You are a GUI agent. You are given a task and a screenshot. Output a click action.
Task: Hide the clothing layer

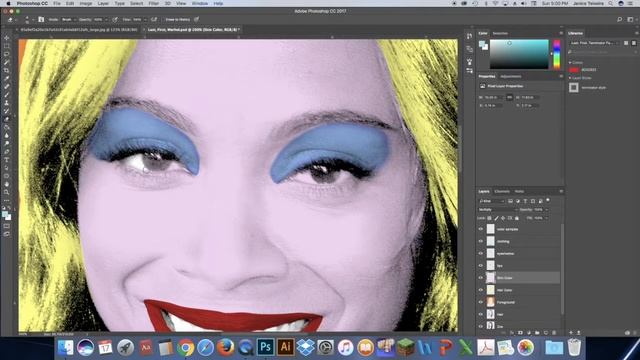[481, 241]
